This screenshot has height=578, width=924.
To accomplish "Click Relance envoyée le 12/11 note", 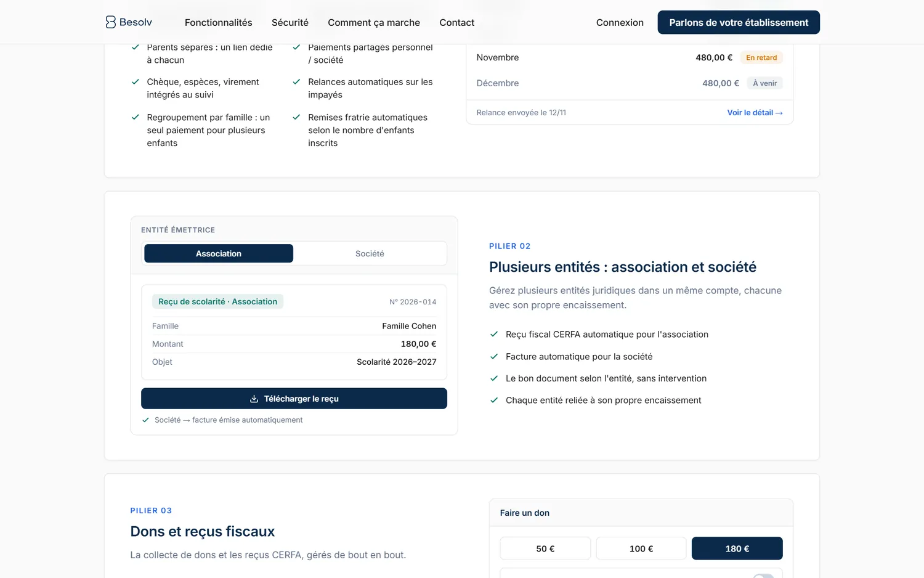I will click(521, 113).
